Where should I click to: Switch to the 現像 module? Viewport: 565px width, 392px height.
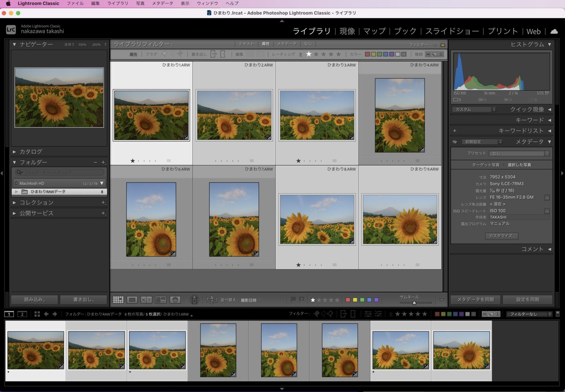(347, 31)
